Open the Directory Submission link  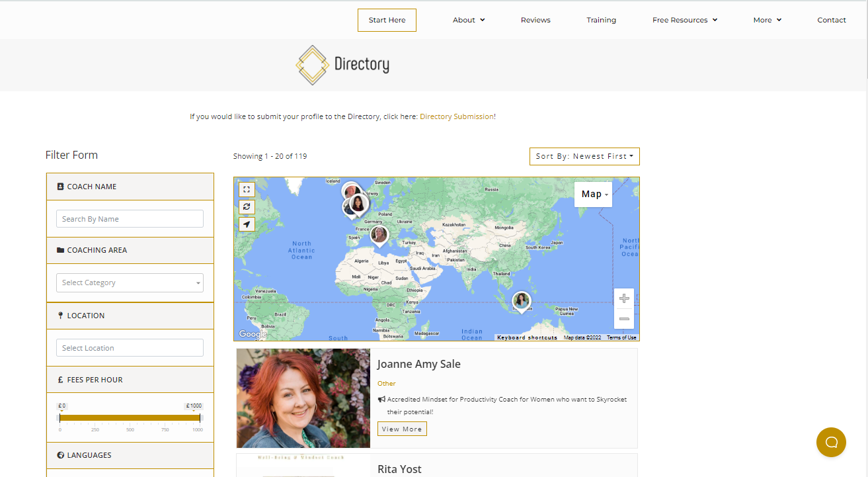tap(457, 116)
